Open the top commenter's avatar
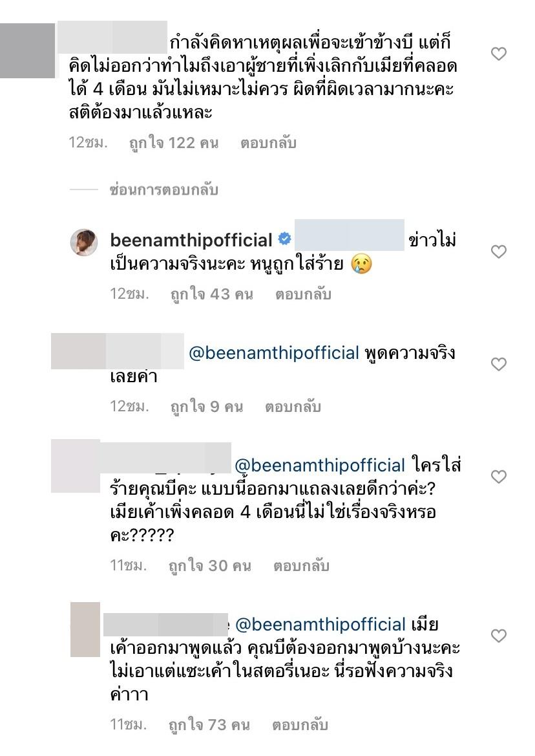The height and width of the screenshot is (756, 535). point(27,50)
